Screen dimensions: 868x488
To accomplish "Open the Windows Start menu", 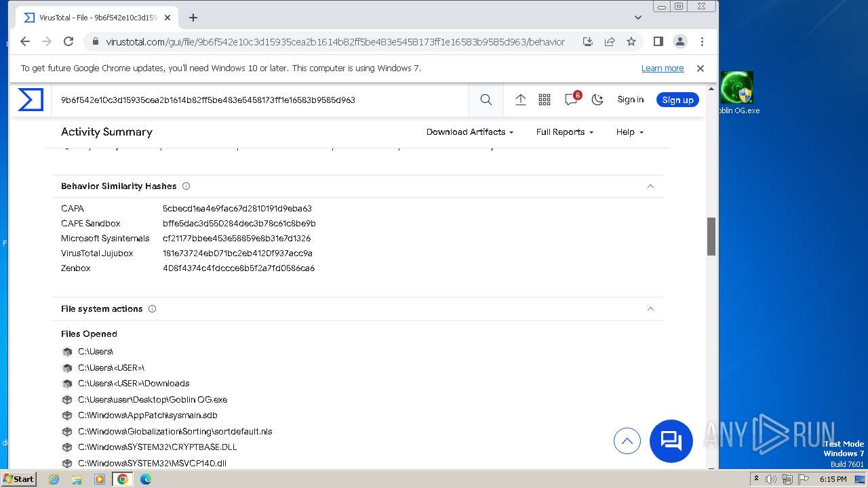I will click(19, 479).
